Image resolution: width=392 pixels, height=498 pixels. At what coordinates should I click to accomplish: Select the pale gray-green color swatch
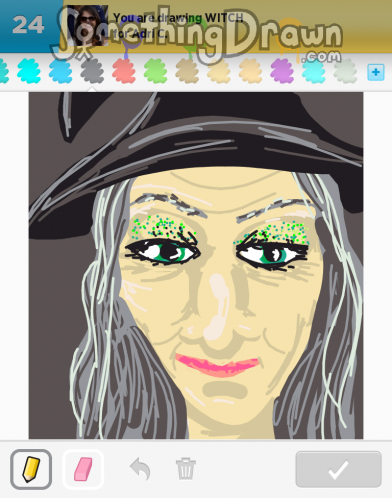[x=345, y=71]
